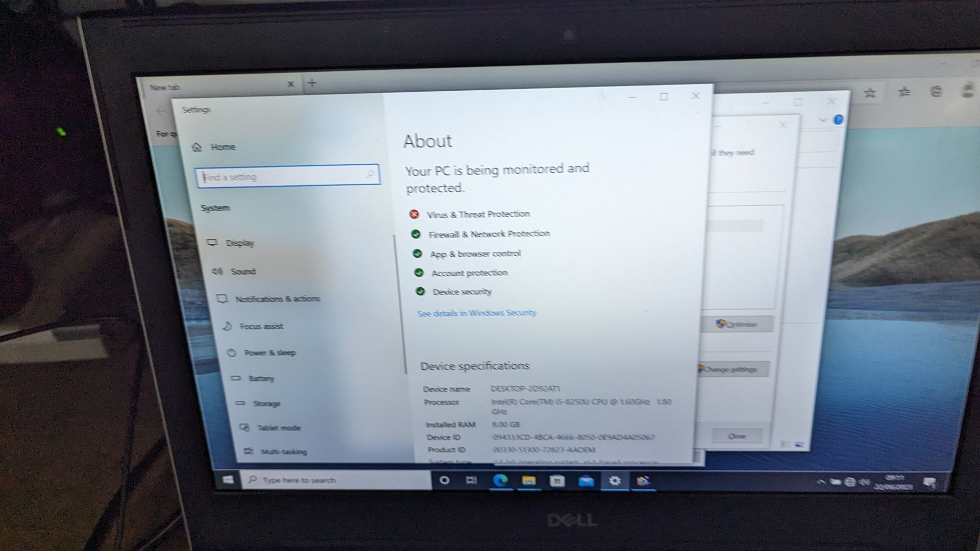Click the Virus & Threat Protection status icon

414,214
